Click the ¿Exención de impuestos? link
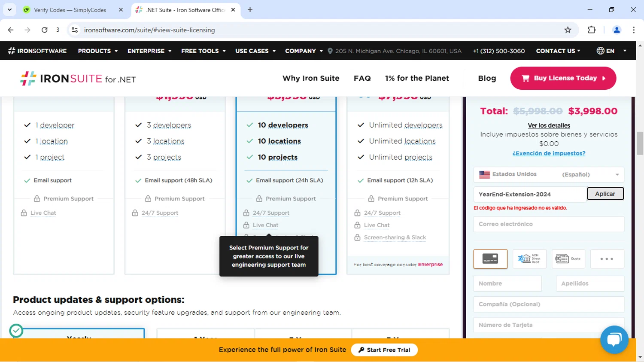 (x=549, y=153)
